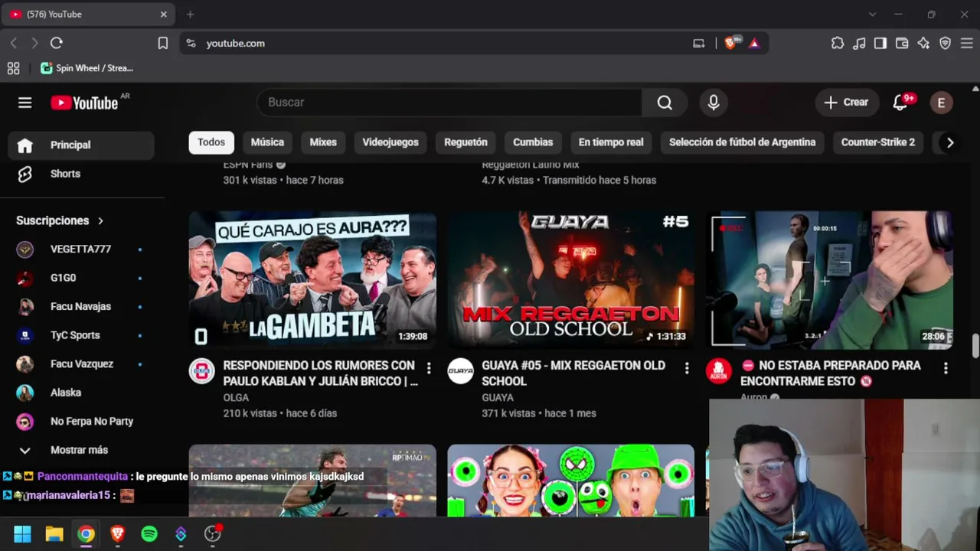View site information icon beside youtube.com
The image size is (980, 551).
(191, 44)
